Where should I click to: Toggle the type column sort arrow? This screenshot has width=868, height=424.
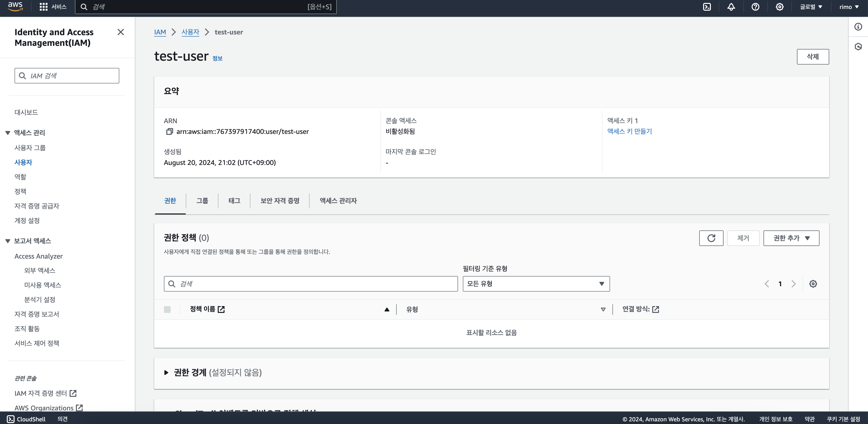tap(603, 310)
